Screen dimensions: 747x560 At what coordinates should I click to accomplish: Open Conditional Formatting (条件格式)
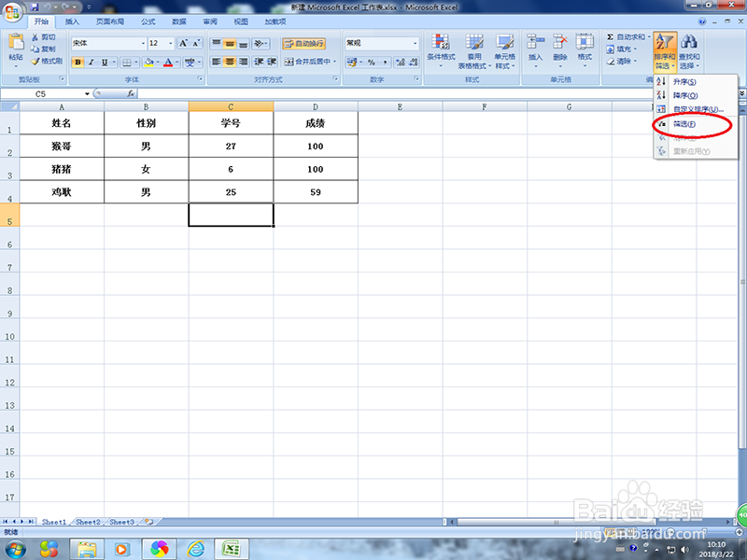(x=441, y=51)
